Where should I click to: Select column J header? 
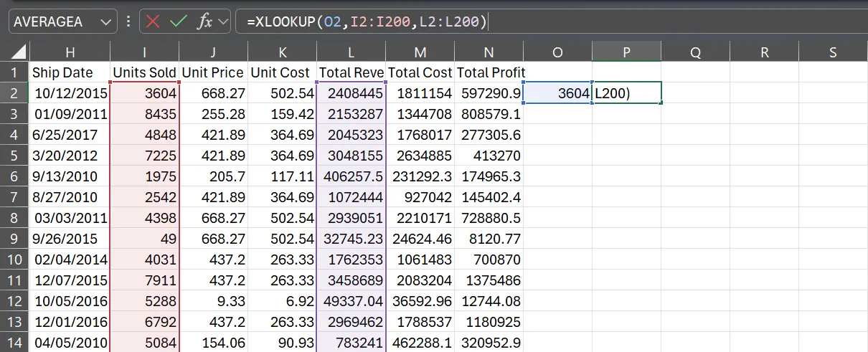tap(213, 52)
